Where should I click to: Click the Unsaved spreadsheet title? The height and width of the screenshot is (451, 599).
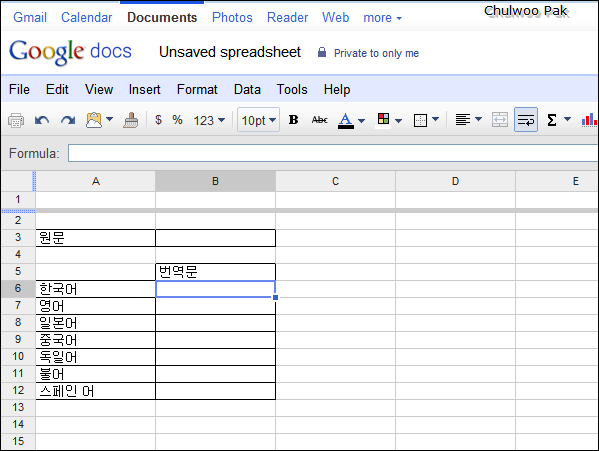[230, 52]
